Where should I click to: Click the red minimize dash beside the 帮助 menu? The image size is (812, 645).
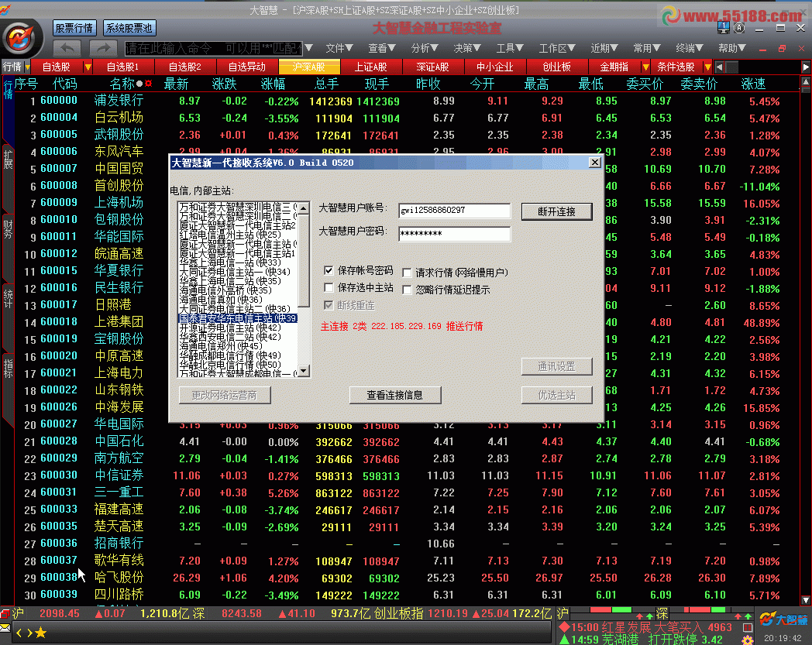tap(762, 50)
